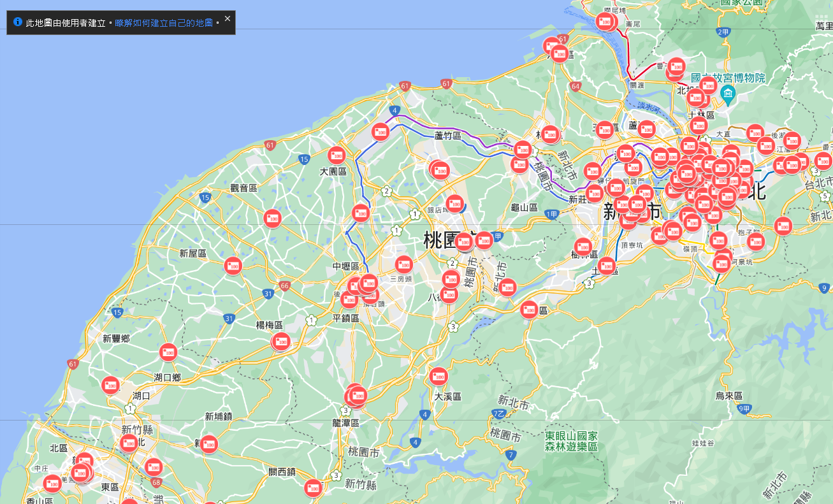The height and width of the screenshot is (504, 833).
Task: Open the marker beside 土城 label
Action: click(607, 265)
